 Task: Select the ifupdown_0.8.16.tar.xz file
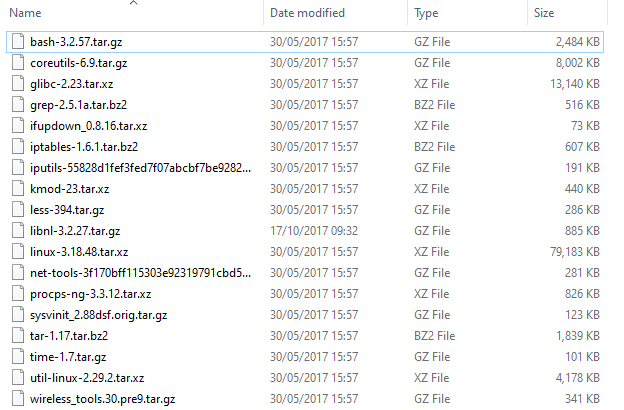89,126
